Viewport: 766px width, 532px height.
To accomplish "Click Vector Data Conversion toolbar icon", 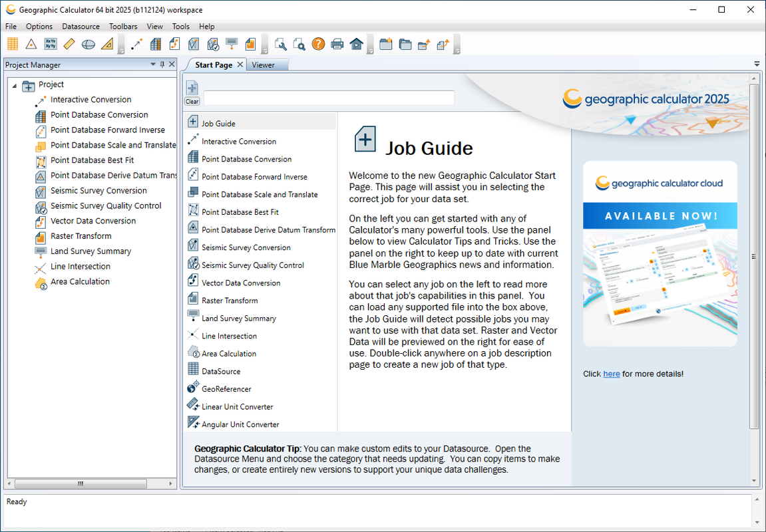I will 174,44.
